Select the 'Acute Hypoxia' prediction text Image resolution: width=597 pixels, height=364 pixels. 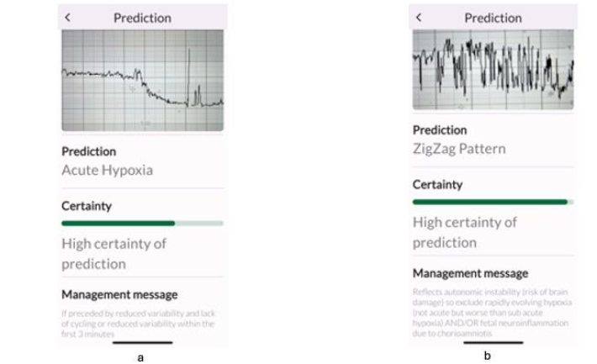tap(107, 169)
